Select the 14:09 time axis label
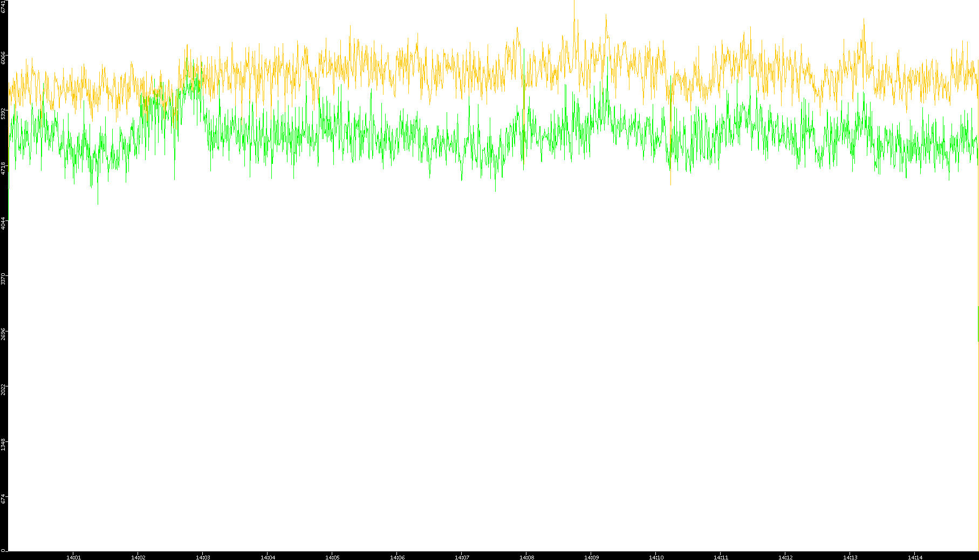This screenshot has width=979, height=560. tap(592, 557)
